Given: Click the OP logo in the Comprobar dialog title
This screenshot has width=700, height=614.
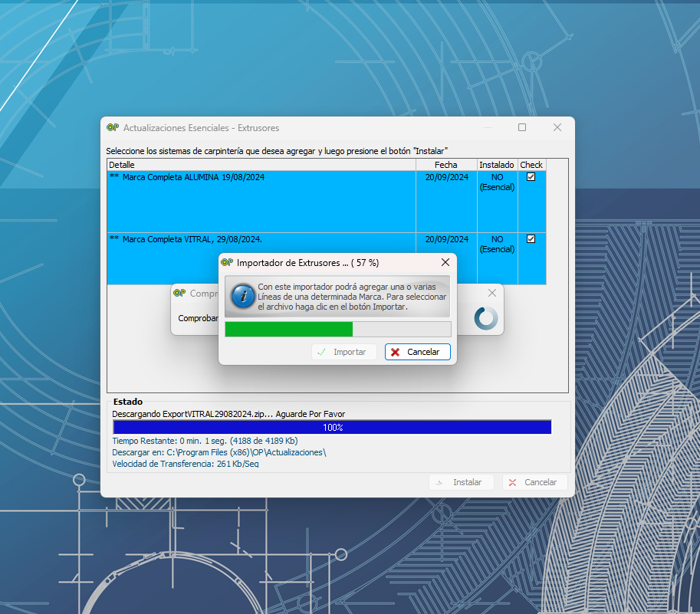Looking at the screenshot, I should pos(179,293).
